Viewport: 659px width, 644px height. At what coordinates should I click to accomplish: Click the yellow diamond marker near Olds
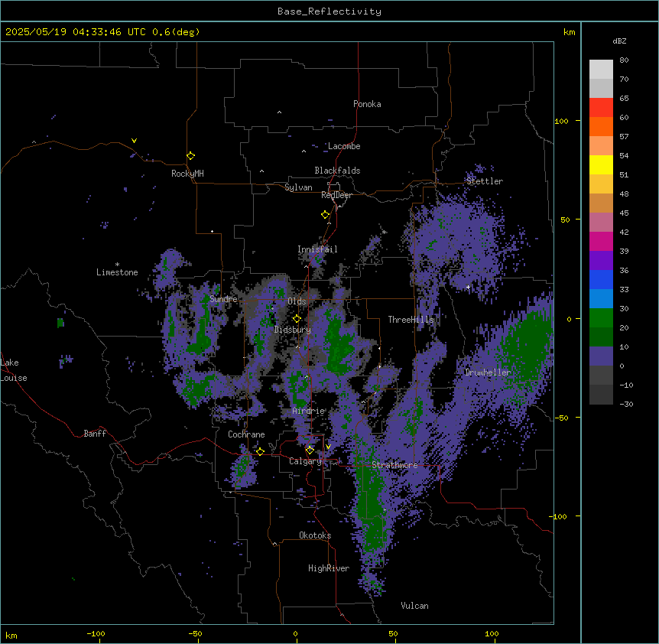tap(297, 318)
